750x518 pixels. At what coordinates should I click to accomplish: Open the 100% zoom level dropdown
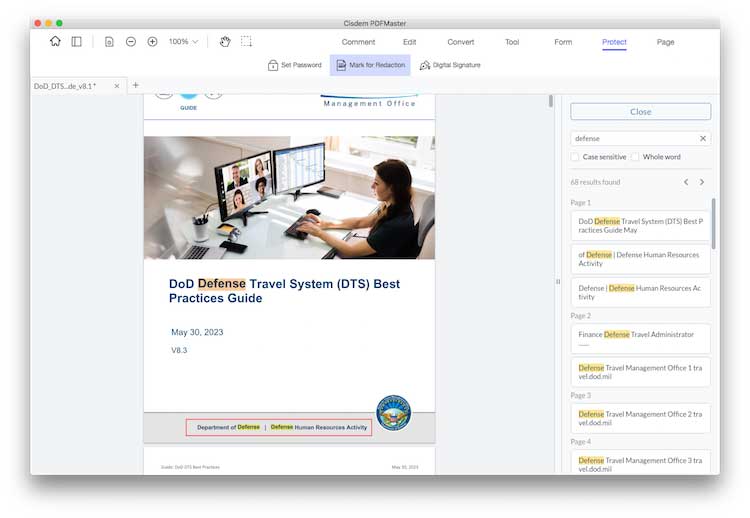[183, 42]
